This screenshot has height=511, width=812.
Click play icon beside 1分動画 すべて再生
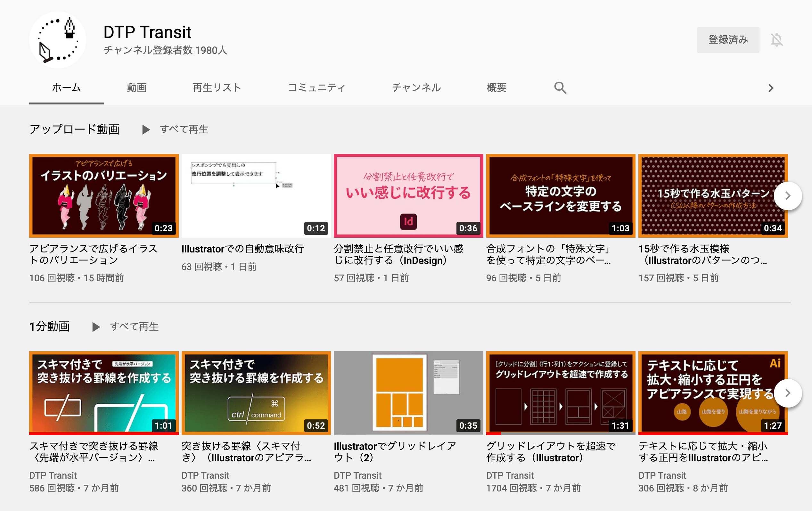[96, 327]
